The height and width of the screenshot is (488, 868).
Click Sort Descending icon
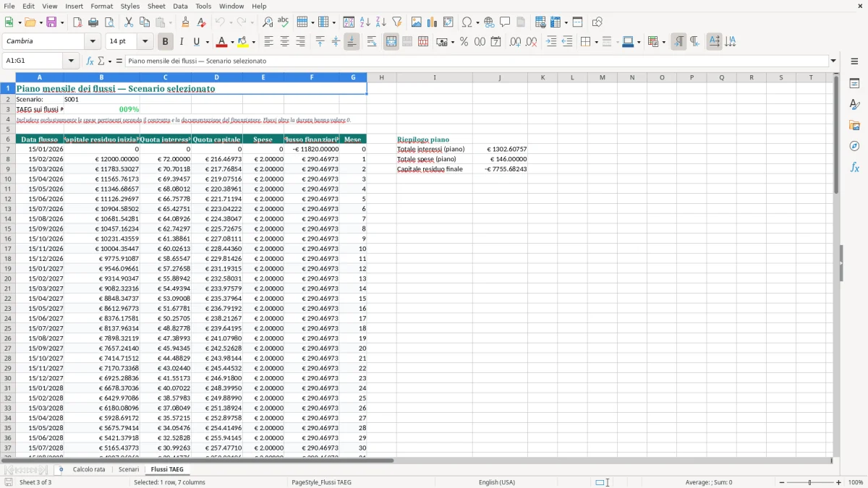point(381,22)
